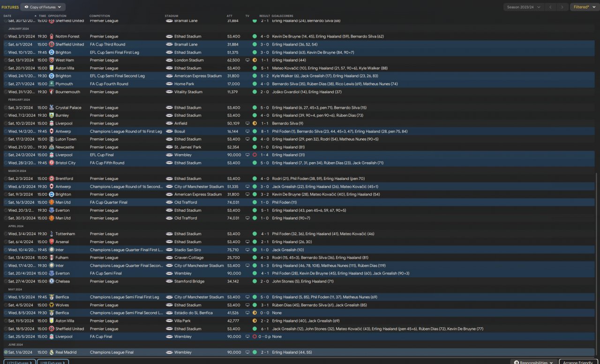This screenshot has height=364, width=600.
Task: Open the Responsibilities dropdown
Action: (533, 362)
